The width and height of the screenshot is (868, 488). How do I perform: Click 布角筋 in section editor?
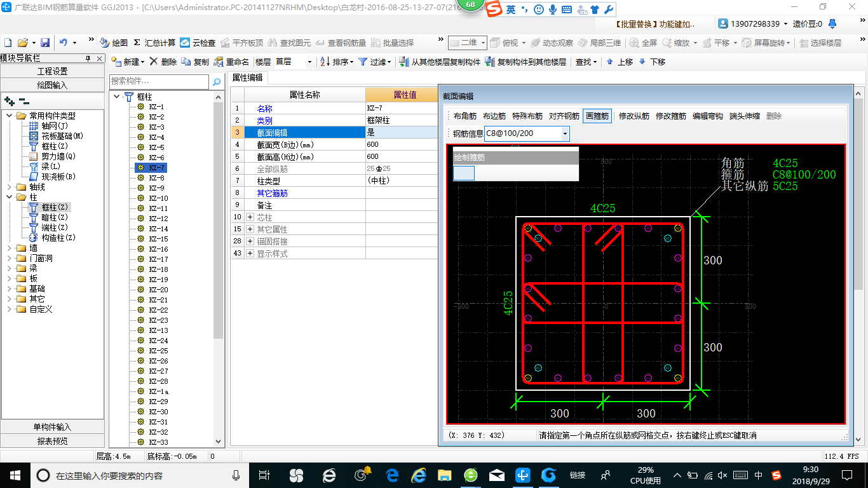pos(465,116)
